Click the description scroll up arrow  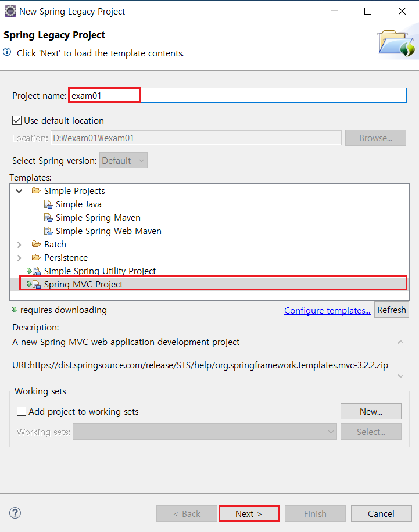pyautogui.click(x=400, y=342)
